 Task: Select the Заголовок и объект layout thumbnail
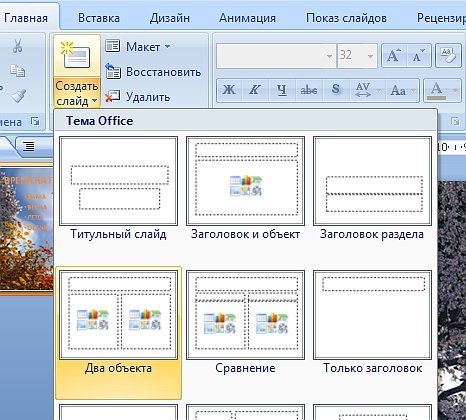tap(245, 181)
